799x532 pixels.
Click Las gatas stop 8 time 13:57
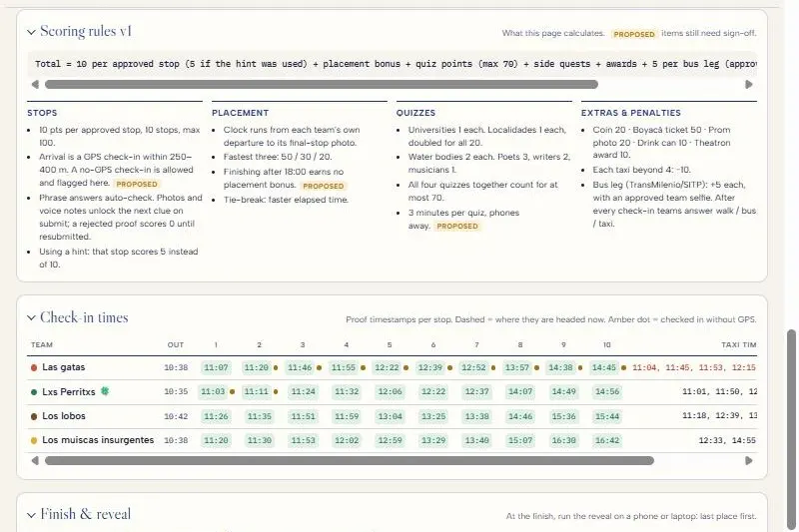517,367
